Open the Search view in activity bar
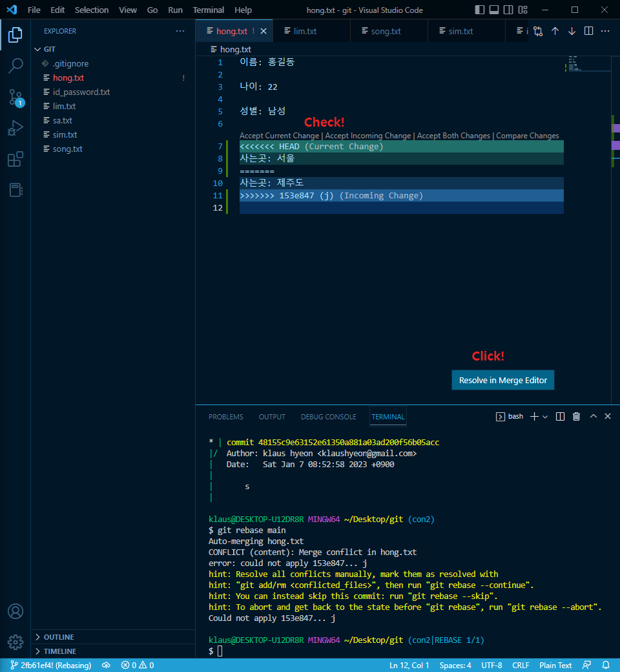Viewport: 620px width, 672px height. tap(15, 66)
